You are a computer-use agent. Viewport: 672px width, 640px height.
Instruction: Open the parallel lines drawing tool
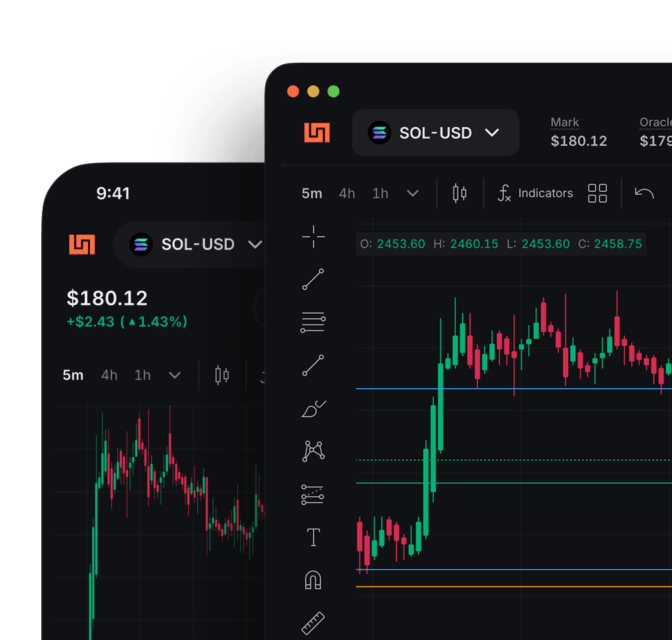313,322
